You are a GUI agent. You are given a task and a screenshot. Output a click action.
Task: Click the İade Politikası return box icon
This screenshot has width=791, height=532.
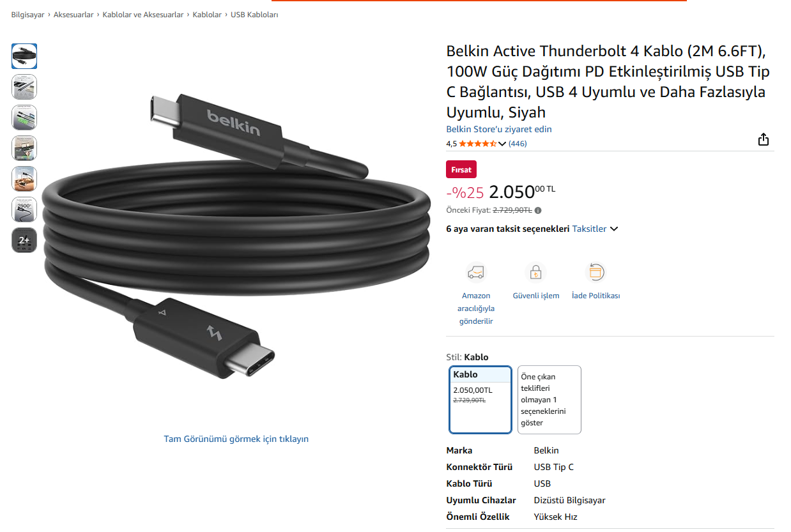coord(595,273)
